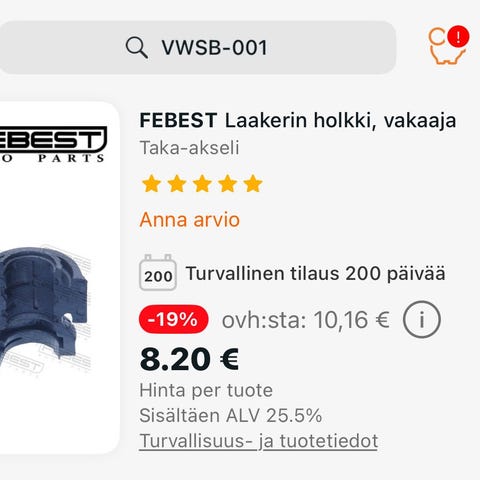The image size is (480, 480).
Task: Click the 8.20 € product price
Action: pyautogui.click(x=189, y=359)
